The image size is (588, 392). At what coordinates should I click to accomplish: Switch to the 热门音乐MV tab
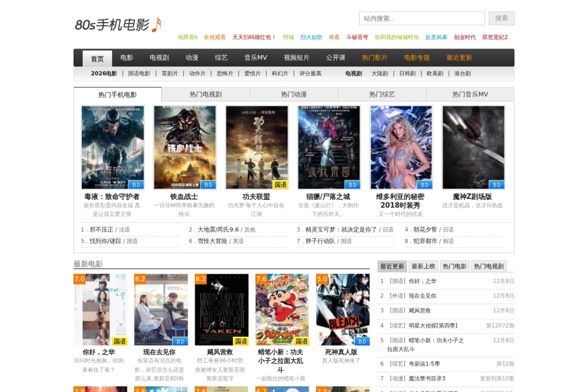coord(470,95)
